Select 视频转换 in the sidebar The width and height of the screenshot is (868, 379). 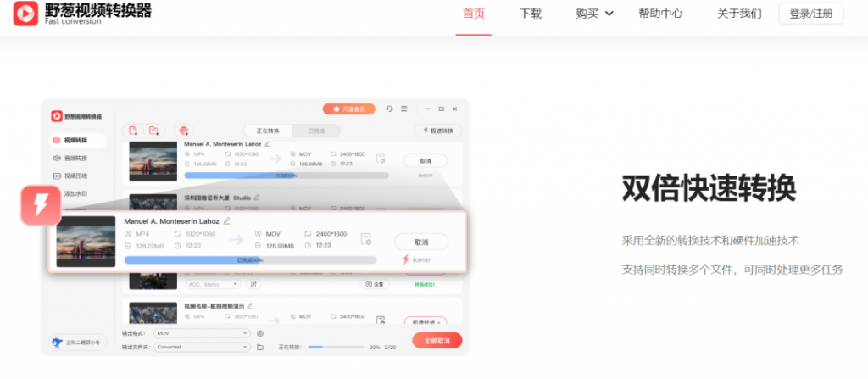(77, 140)
